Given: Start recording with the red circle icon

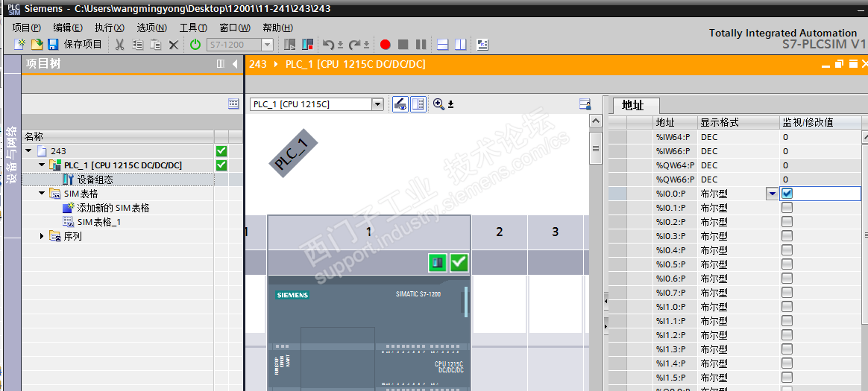Looking at the screenshot, I should pyautogui.click(x=386, y=45).
